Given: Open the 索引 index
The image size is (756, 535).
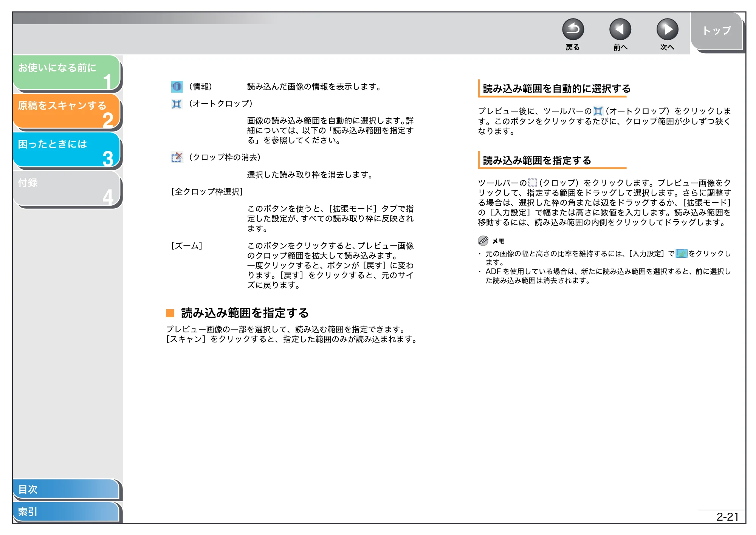Looking at the screenshot, I should pyautogui.click(x=66, y=512).
